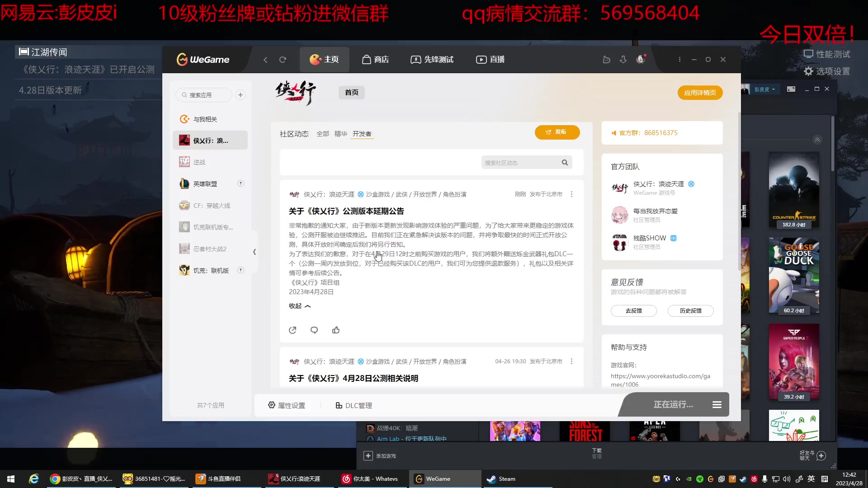Open 选项设置 gear in overlay

(x=827, y=71)
